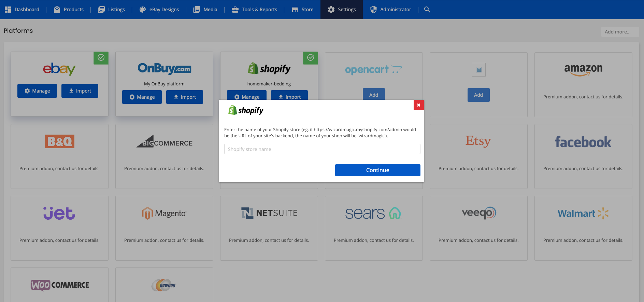Click Walmart's 'Premium addon' text

coord(583,241)
